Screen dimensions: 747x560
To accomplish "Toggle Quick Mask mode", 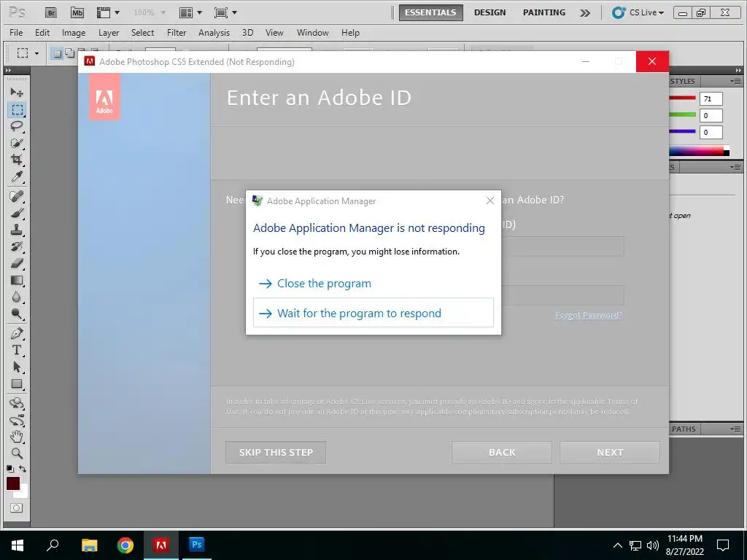I will click(x=17, y=507).
